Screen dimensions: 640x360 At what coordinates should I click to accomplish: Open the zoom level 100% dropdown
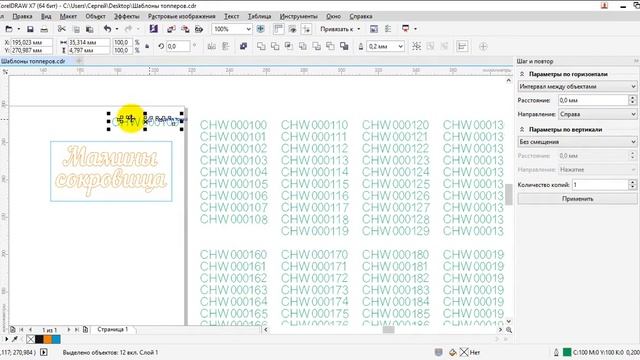[x=248, y=29]
